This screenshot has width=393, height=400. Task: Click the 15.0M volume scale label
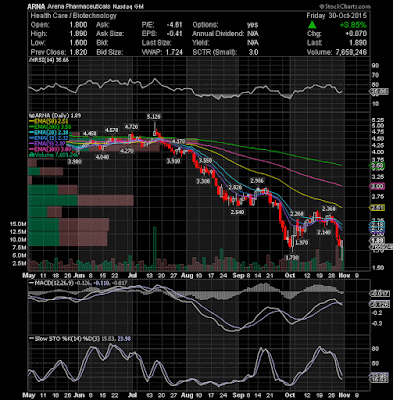pos(18,224)
